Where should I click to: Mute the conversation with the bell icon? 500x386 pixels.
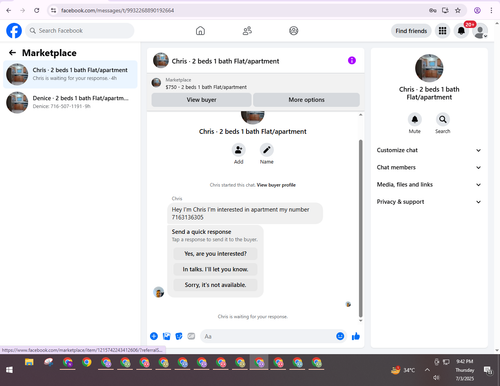click(x=415, y=119)
